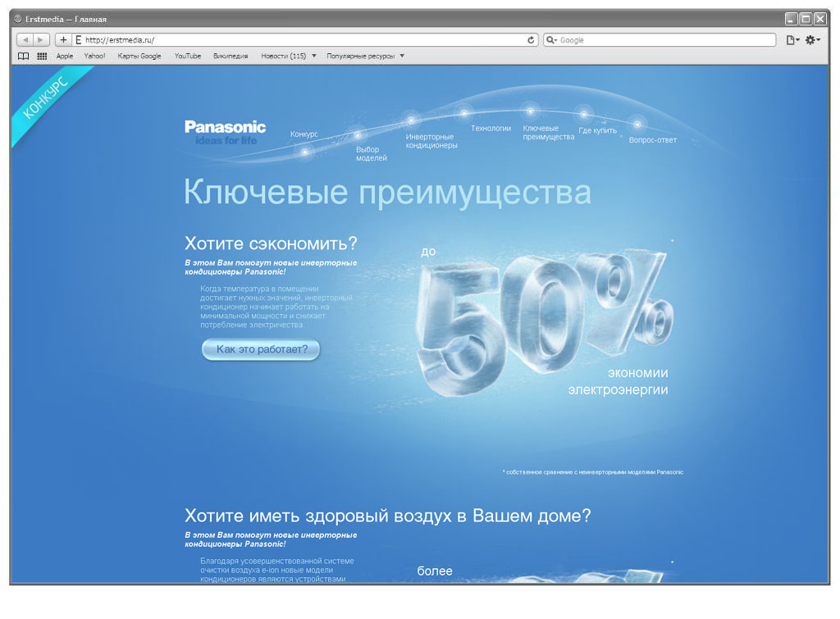Click the search magnifier icon
Image resolution: width=840 pixels, height=619 pixels.
click(x=550, y=40)
